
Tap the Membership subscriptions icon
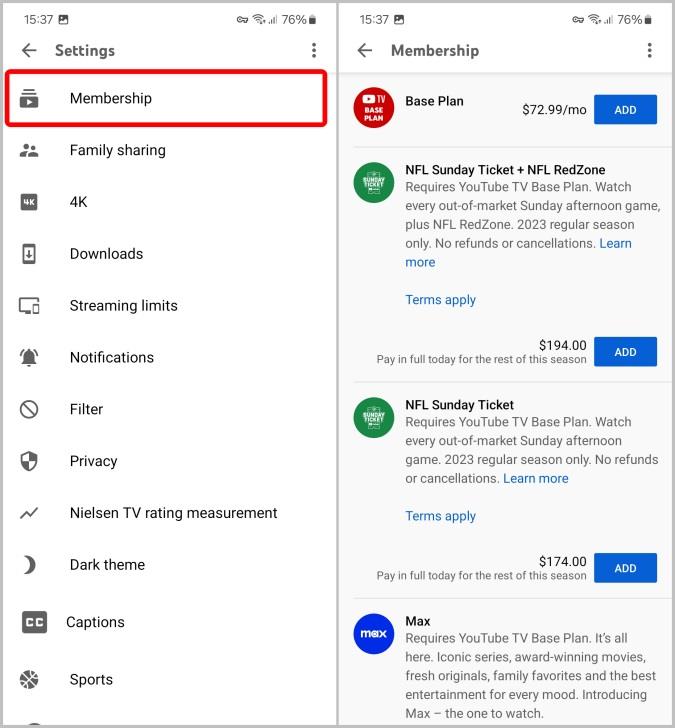click(29, 98)
